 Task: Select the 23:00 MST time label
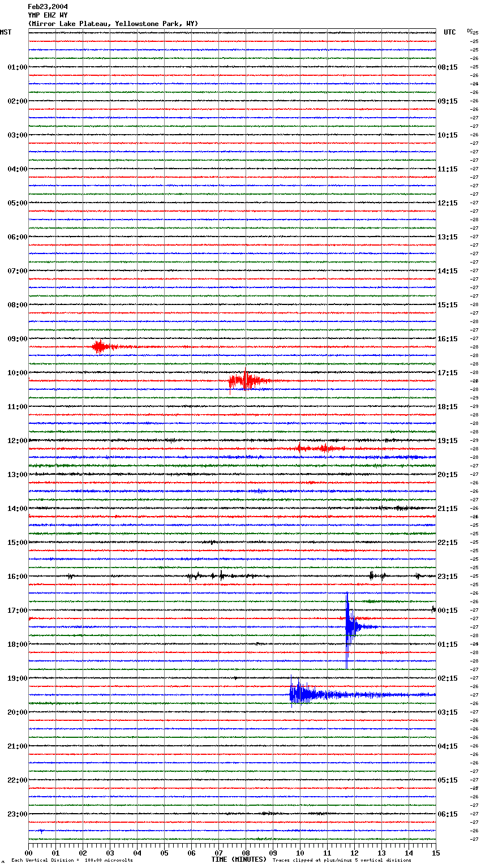pos(18,814)
